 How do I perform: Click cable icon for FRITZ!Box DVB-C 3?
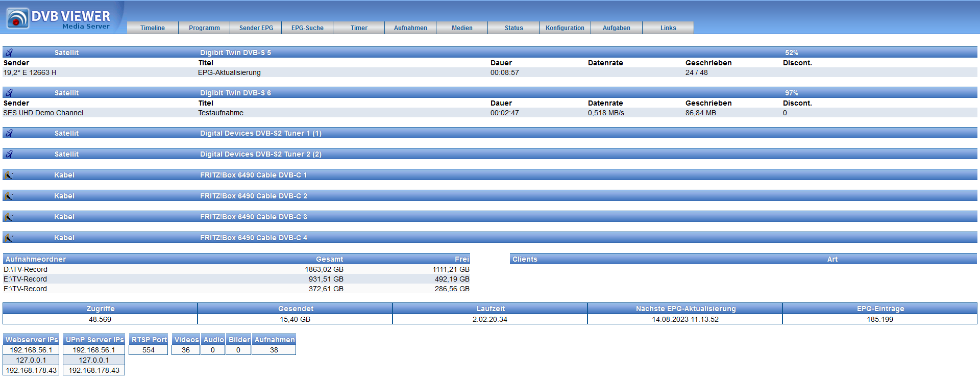pos(9,217)
